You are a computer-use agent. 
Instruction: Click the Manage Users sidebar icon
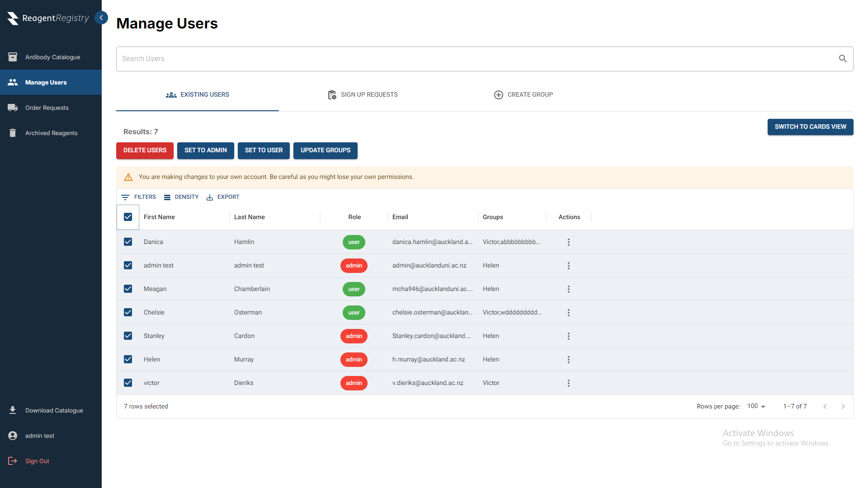(13, 82)
